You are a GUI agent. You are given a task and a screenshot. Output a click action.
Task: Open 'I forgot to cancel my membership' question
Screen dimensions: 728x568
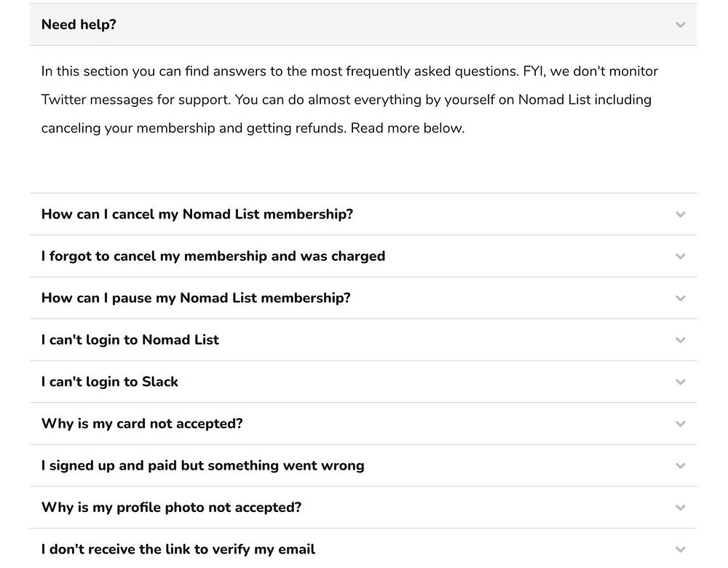213,256
